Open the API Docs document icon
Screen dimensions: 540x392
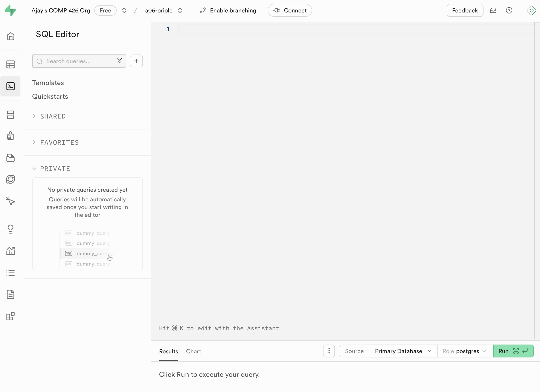[11, 294]
